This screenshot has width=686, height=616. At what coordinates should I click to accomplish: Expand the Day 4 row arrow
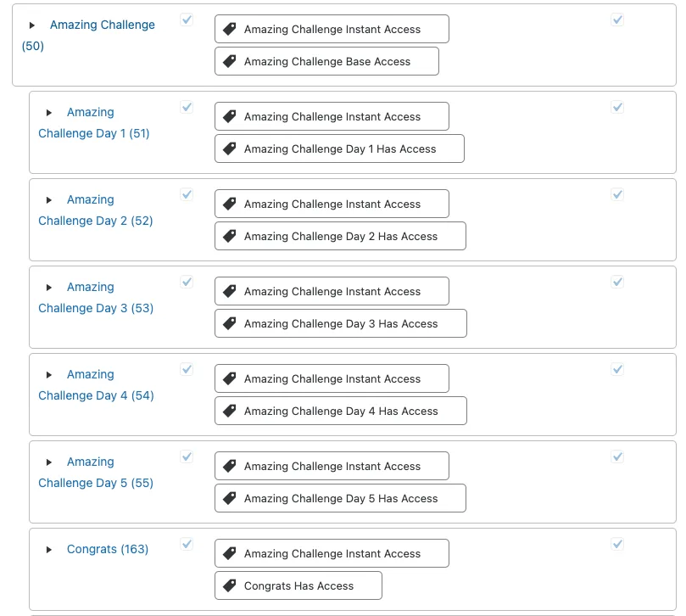[49, 374]
